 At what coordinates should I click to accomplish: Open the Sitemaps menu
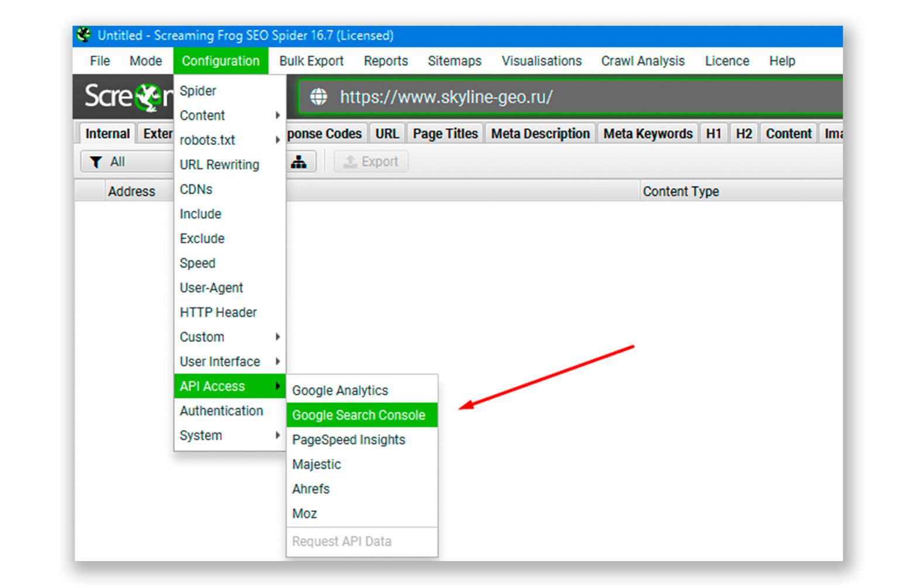[455, 61]
